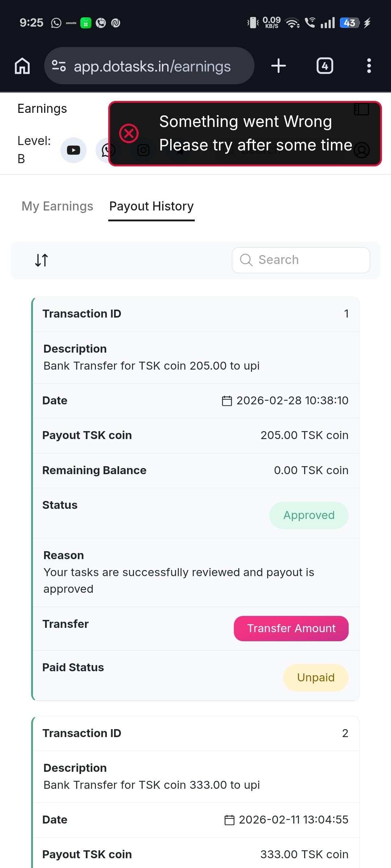
Task: Click calendar icon beside 2026-02-28 date
Action: tap(227, 401)
